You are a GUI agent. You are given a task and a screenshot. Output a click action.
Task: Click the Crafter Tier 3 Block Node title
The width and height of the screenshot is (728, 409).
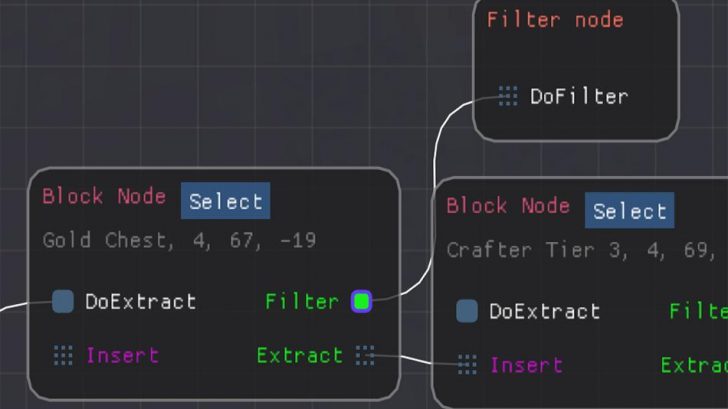pyautogui.click(x=508, y=206)
